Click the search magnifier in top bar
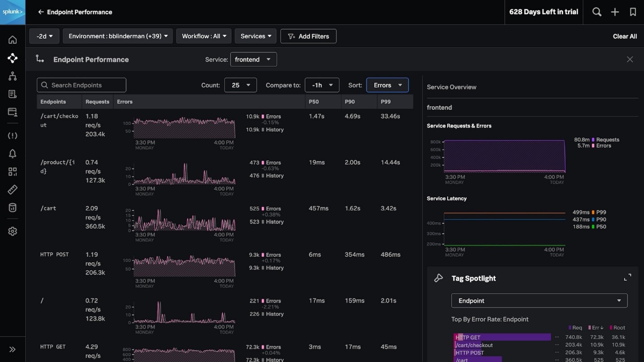The height and width of the screenshot is (362, 644). 597,12
